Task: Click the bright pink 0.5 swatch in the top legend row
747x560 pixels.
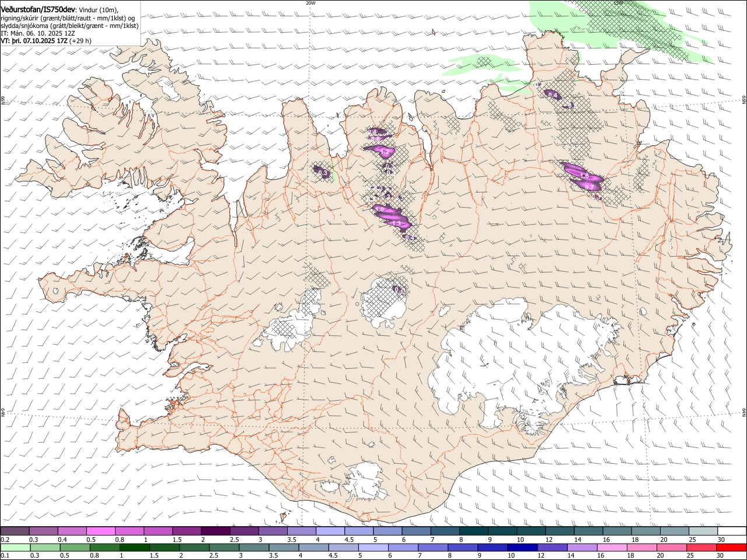Action: tap(100, 531)
